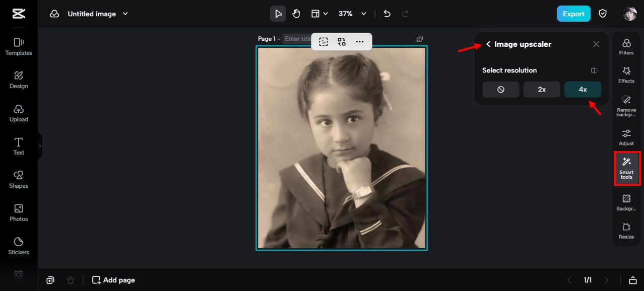Select the hand pan tool
This screenshot has height=291, width=644.
tap(296, 14)
